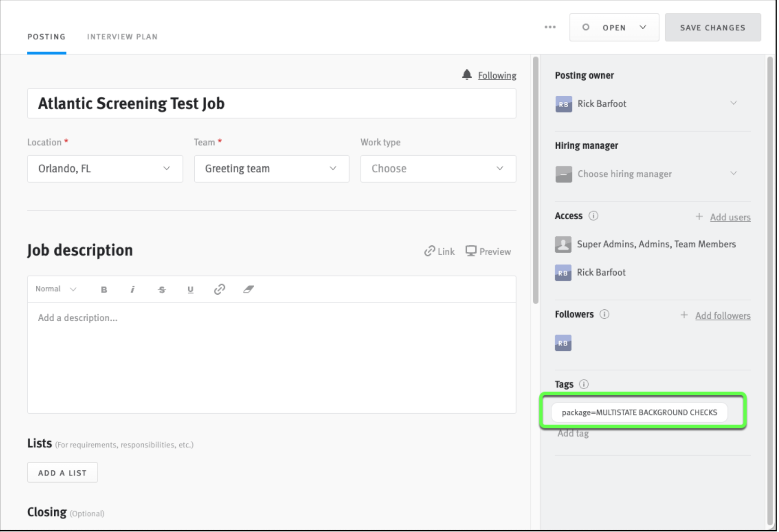The image size is (779, 532).
Task: Toggle Following notifications for this posting
Action: [497, 75]
